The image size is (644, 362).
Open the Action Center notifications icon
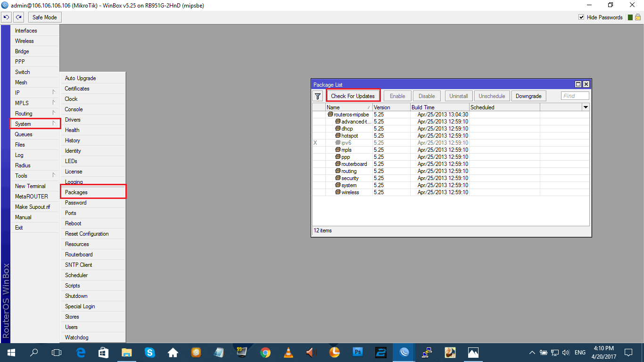[628, 353]
